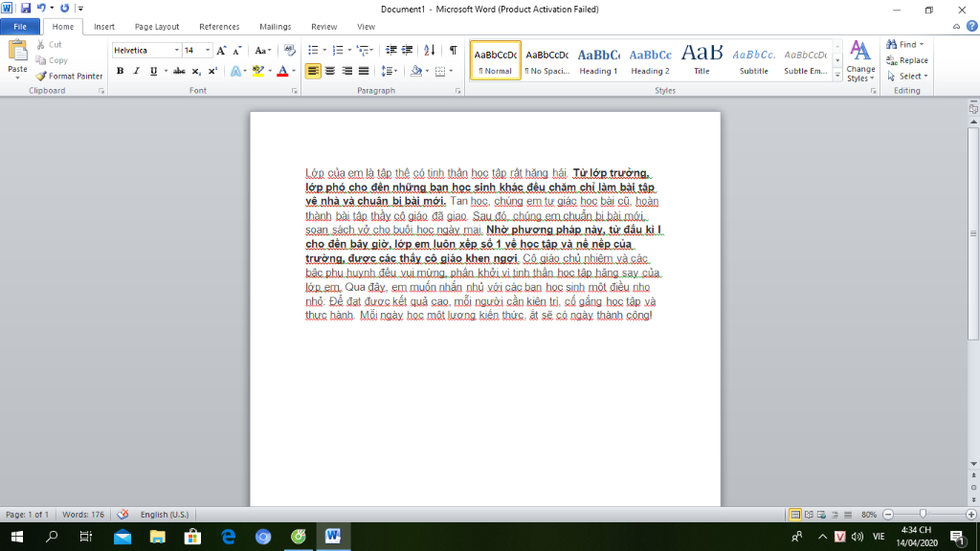This screenshot has height=551, width=980.
Task: Switch to the Insert tab
Action: point(104,27)
